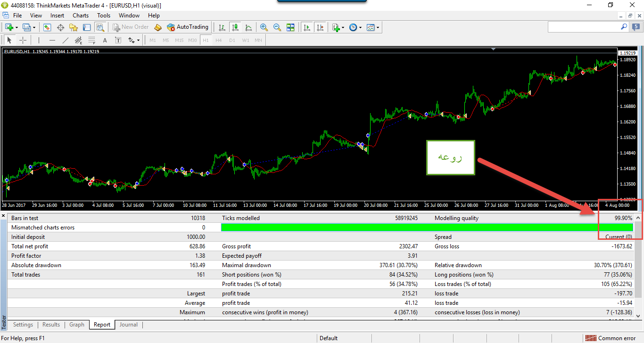This screenshot has width=644, height=343.
Task: Zoom out of the chart
Action: point(277,27)
